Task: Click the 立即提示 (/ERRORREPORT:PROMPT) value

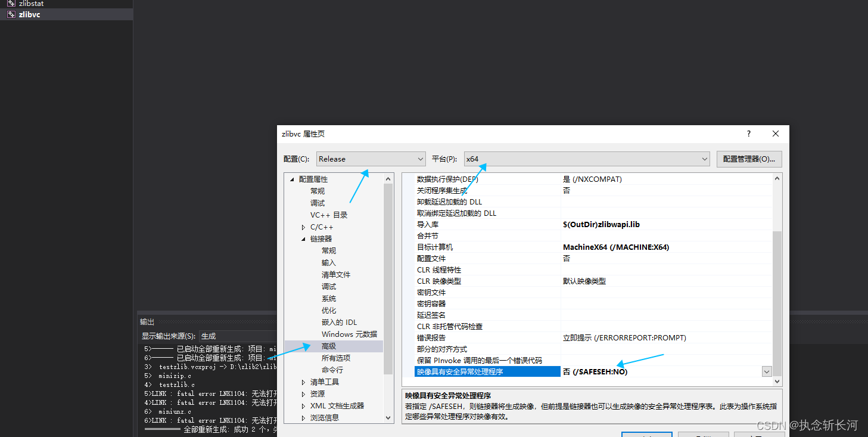Action: (x=624, y=337)
